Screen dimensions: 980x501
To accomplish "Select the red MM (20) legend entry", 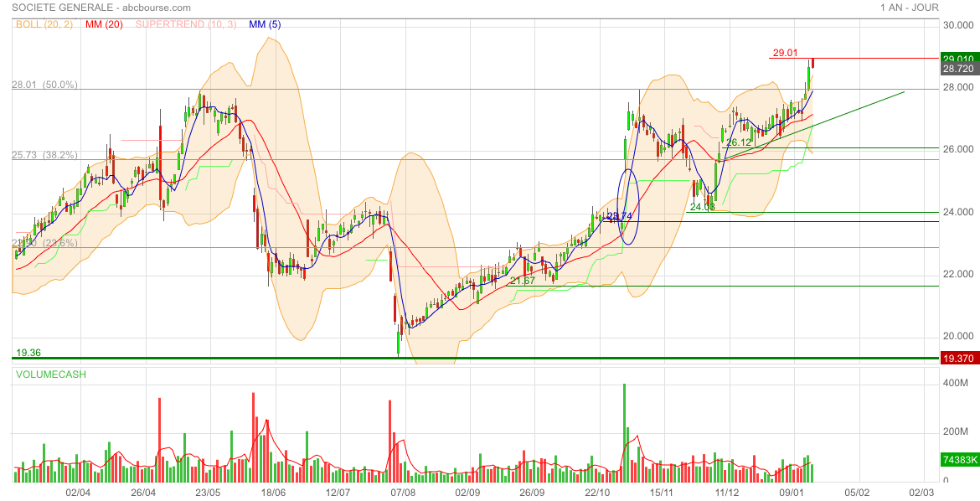I will coord(105,24).
